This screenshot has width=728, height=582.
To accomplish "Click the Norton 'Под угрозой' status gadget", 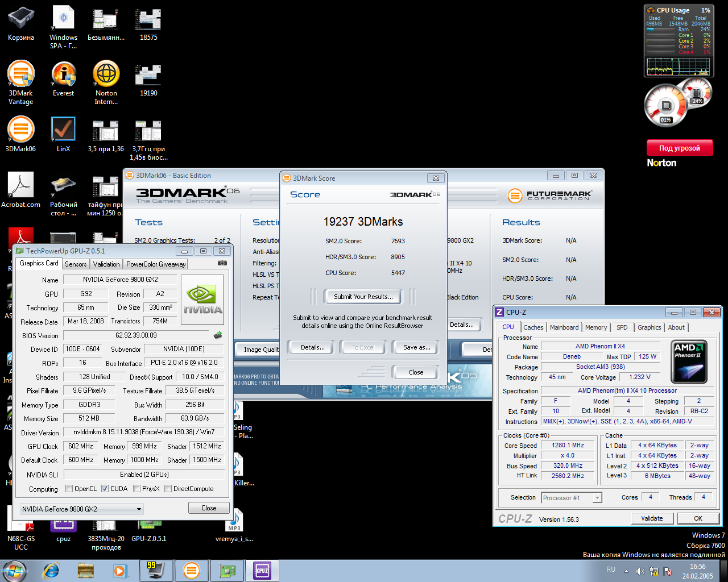I will click(679, 148).
